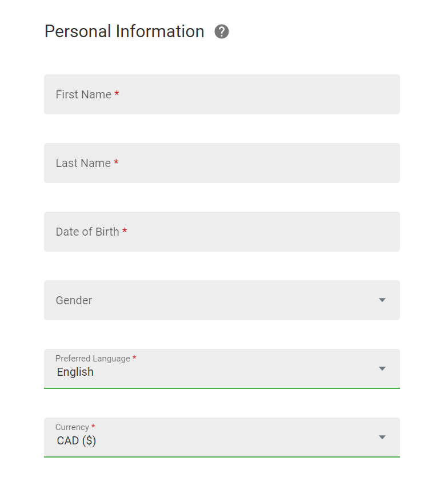448x485 pixels.
Task: Click the Last Name label text
Action: (83, 164)
